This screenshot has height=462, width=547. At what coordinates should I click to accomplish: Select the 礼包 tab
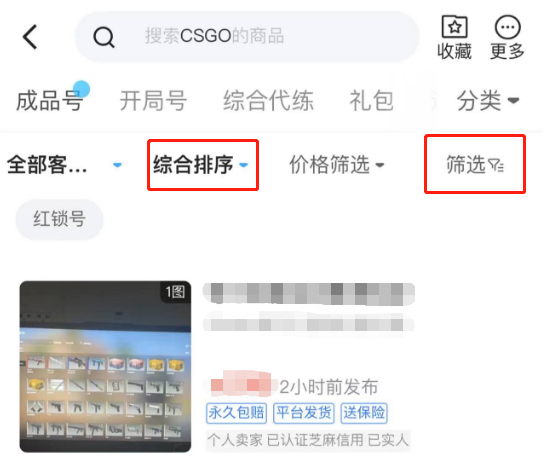pos(372,100)
